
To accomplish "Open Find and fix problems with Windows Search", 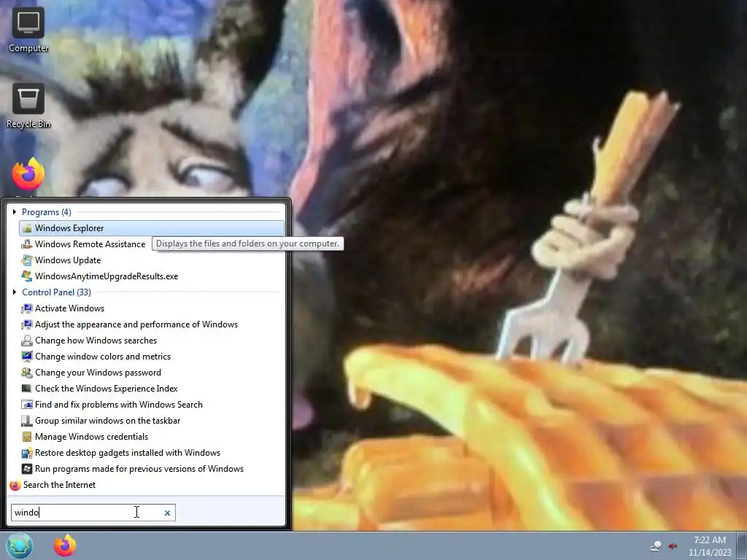I will click(119, 405).
